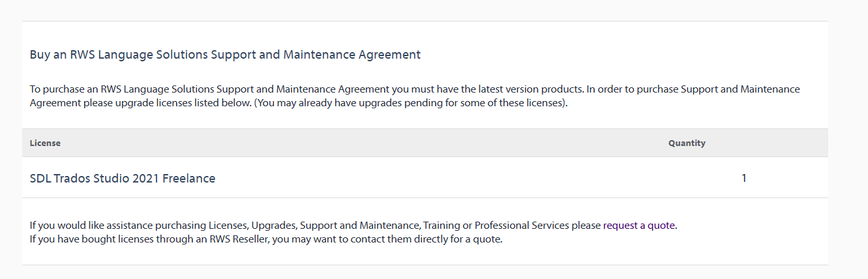Screen dimensions: 868x279
Task: Click the "request a quote" link
Action: [x=639, y=226]
